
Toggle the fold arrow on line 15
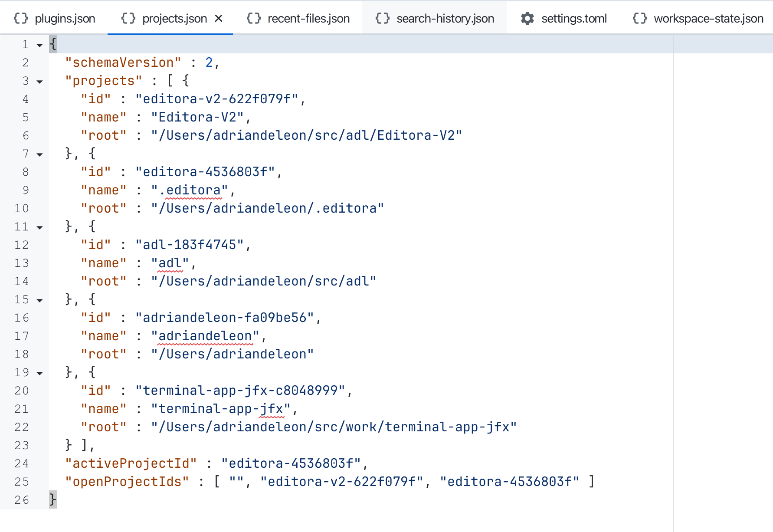click(x=39, y=300)
